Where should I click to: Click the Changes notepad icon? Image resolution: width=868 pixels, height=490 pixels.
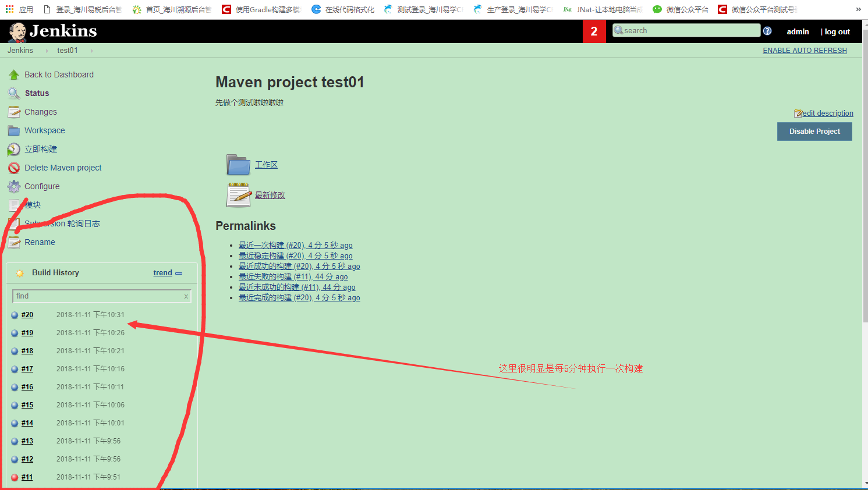(x=14, y=112)
